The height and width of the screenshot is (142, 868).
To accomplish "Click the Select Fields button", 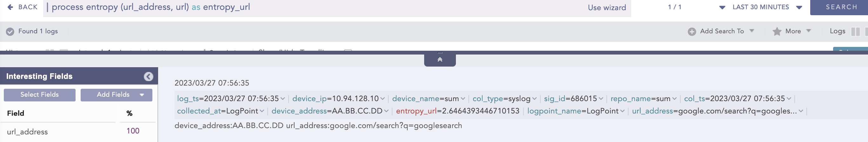I will 39,94.
